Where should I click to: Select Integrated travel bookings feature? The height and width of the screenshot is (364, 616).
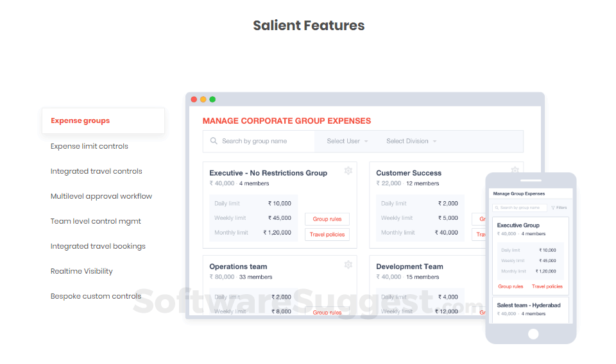pos(98,246)
